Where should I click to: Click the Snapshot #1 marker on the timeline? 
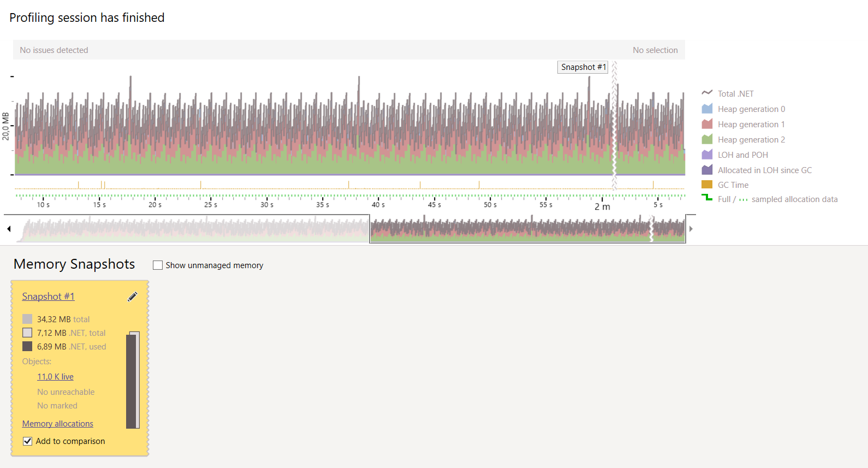point(582,67)
